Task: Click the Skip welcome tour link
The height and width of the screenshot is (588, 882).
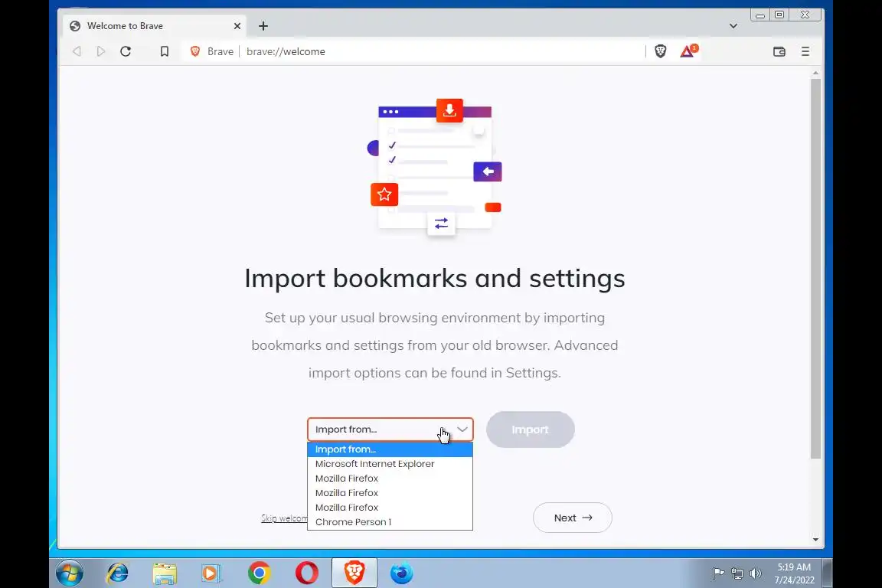Action: point(284,518)
